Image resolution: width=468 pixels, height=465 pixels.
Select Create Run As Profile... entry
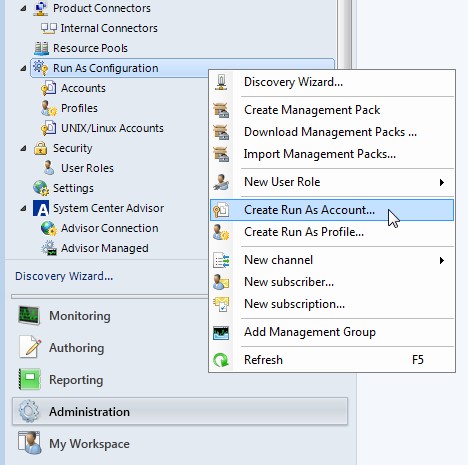(332, 232)
